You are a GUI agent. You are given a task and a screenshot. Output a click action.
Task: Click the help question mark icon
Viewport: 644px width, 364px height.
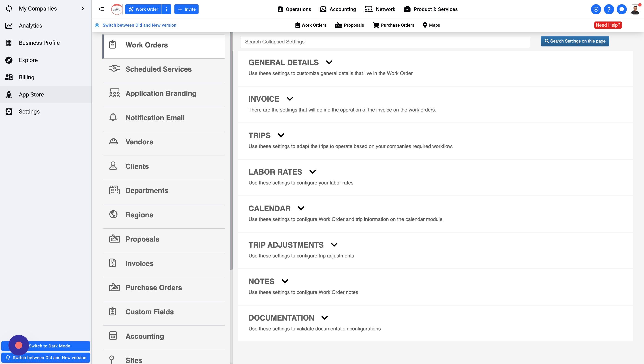[608, 9]
